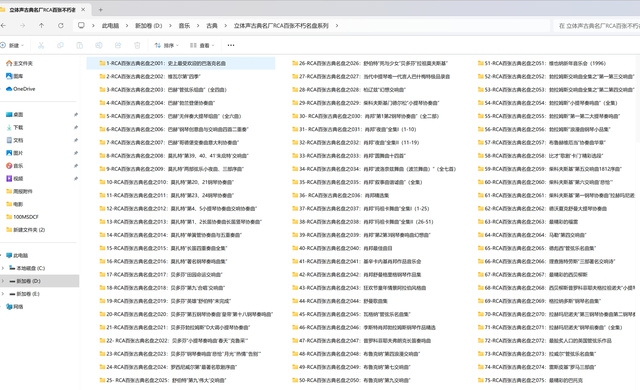Go back using the Back arrow
The height and width of the screenshot is (390, 640).
click(3, 26)
